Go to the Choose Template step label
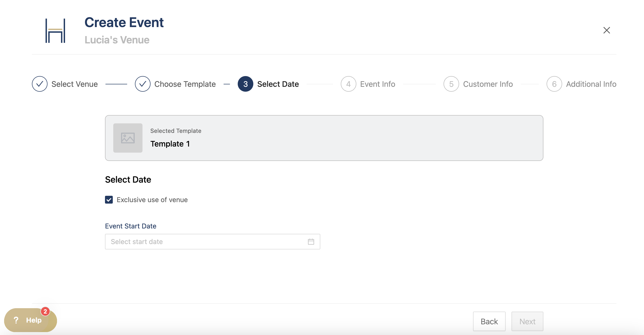Screen dimensions: 644x335 (185, 84)
